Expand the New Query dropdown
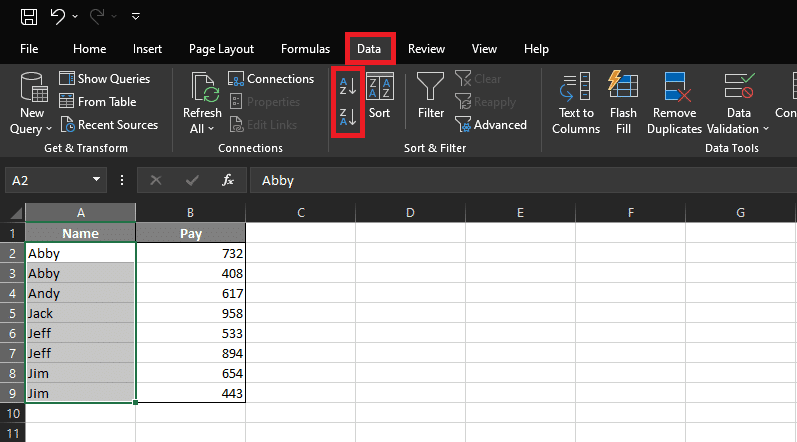797x442 pixels. click(x=32, y=128)
